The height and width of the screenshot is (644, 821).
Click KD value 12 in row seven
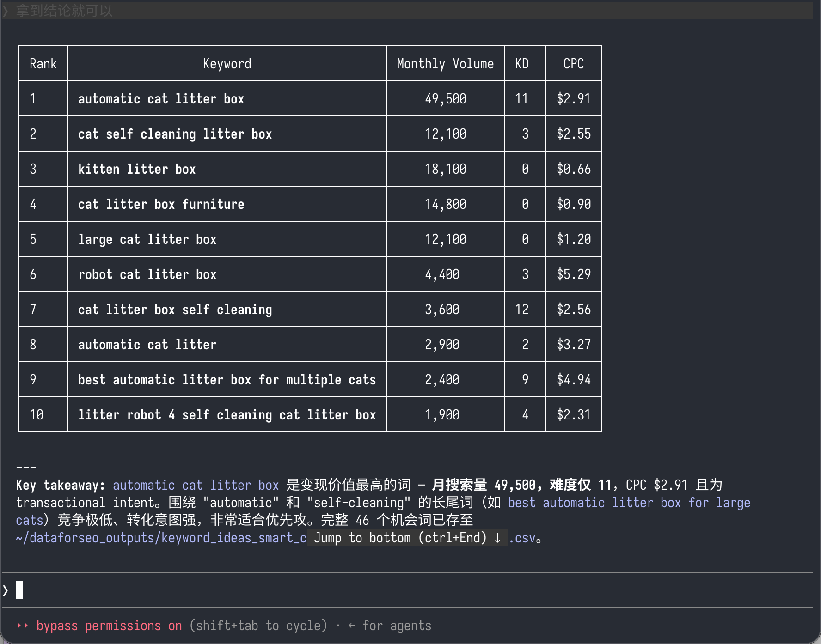(x=522, y=310)
